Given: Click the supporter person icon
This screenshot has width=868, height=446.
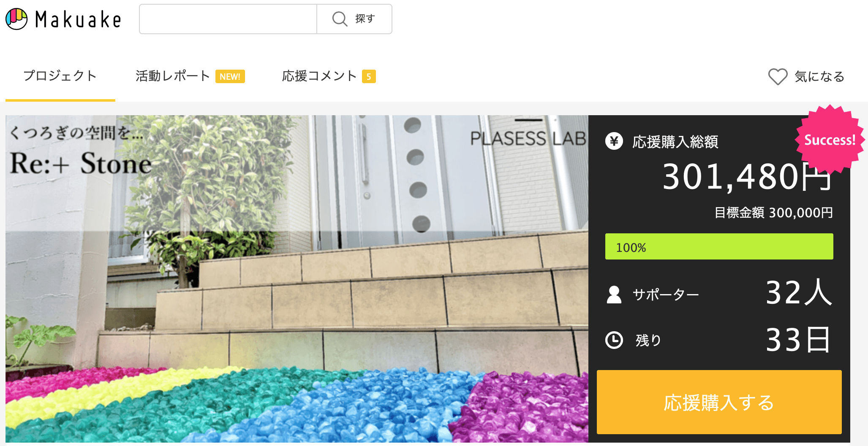Looking at the screenshot, I should [x=614, y=295].
